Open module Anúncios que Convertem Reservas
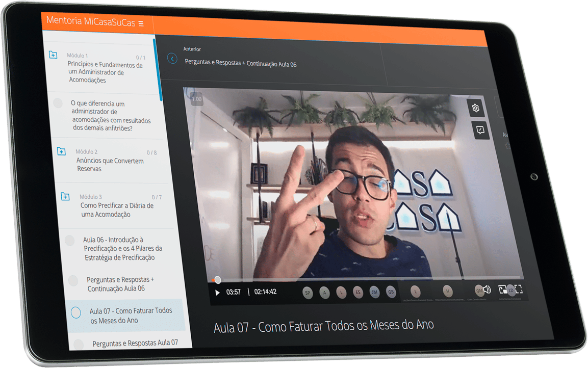This screenshot has width=588, height=368. 110,165
